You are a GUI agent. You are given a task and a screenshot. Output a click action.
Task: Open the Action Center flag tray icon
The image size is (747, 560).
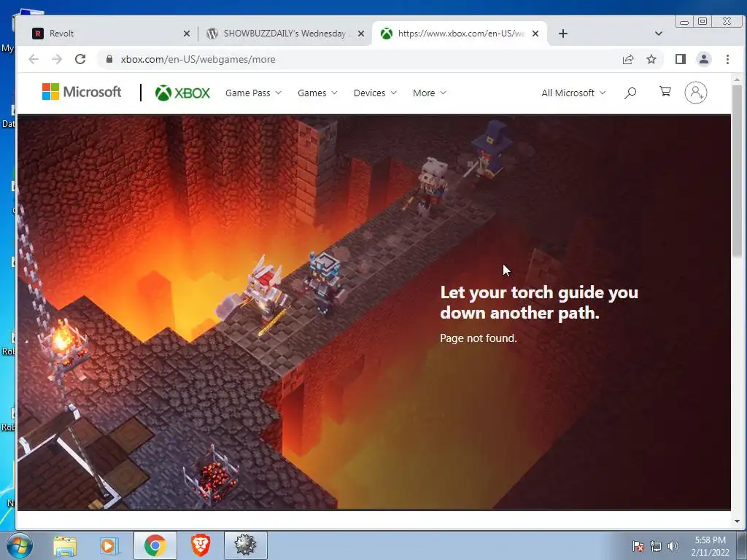638,546
